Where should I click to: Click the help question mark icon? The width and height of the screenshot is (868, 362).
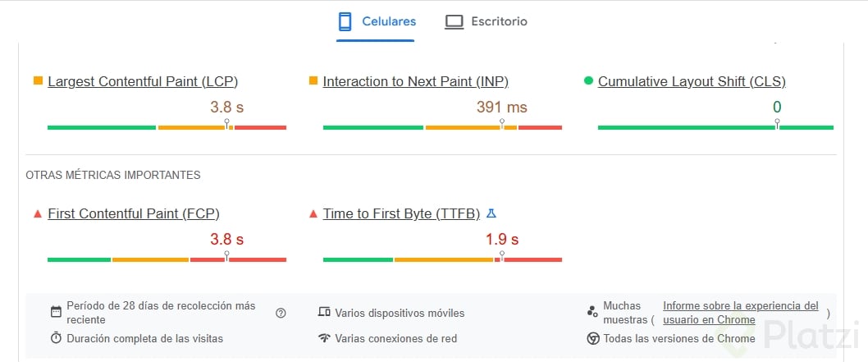tap(281, 313)
